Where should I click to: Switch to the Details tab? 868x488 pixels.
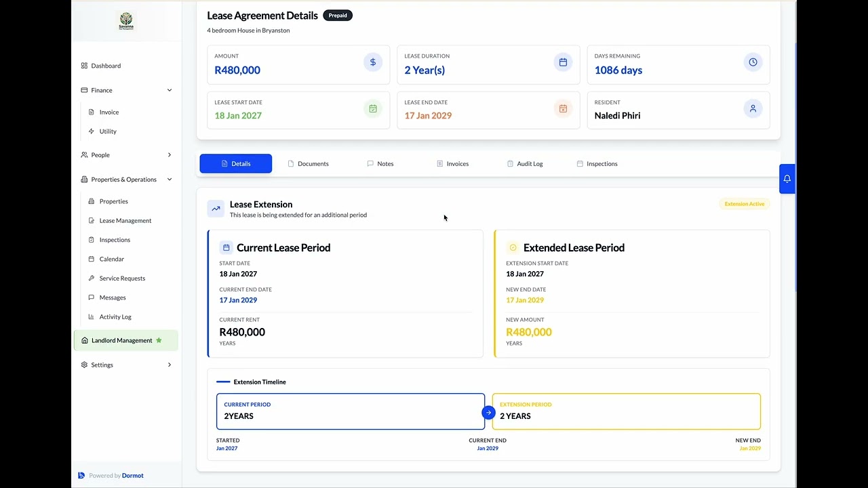(236, 163)
